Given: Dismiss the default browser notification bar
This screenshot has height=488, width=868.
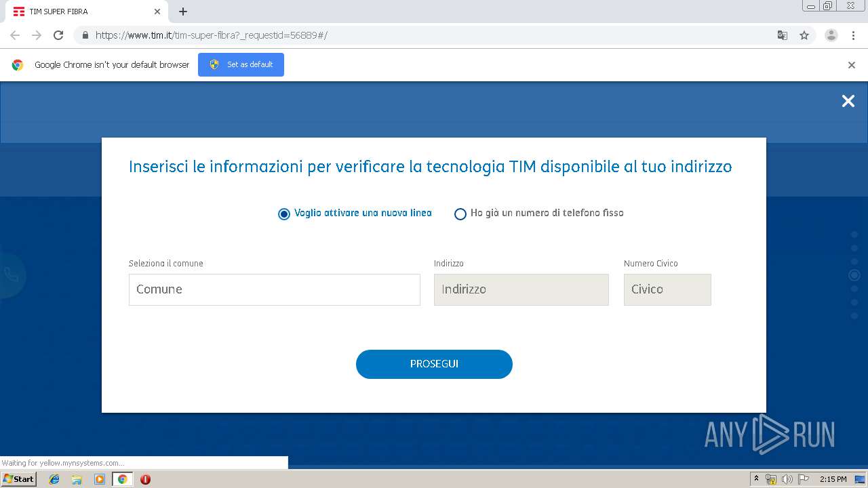Looking at the screenshot, I should (852, 65).
